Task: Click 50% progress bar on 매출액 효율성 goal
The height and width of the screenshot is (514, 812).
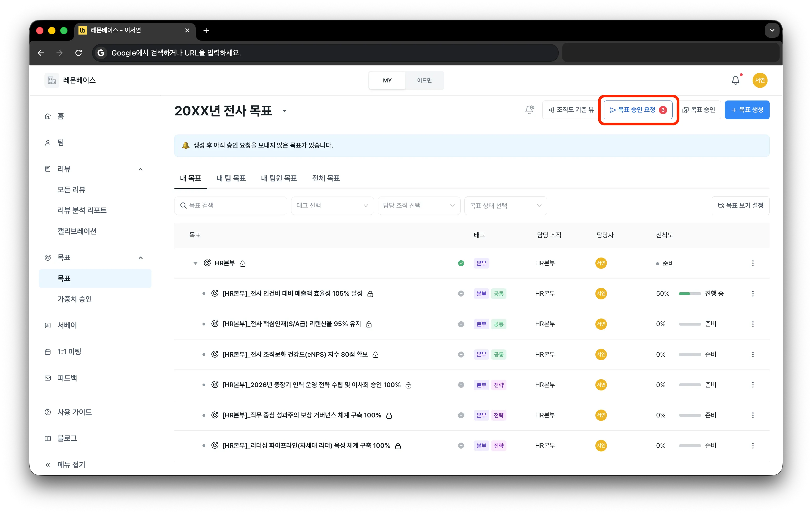Action: pos(690,293)
